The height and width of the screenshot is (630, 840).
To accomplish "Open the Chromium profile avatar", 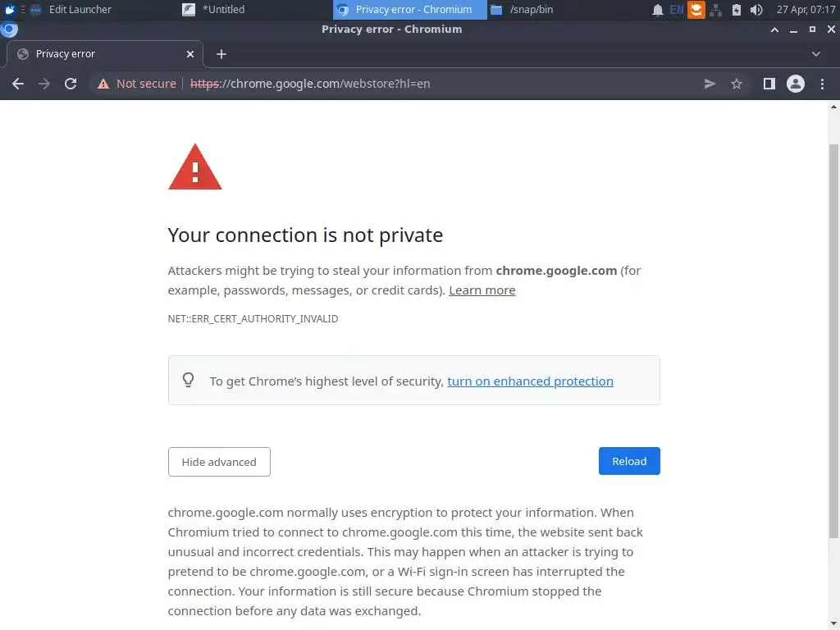I will point(795,84).
